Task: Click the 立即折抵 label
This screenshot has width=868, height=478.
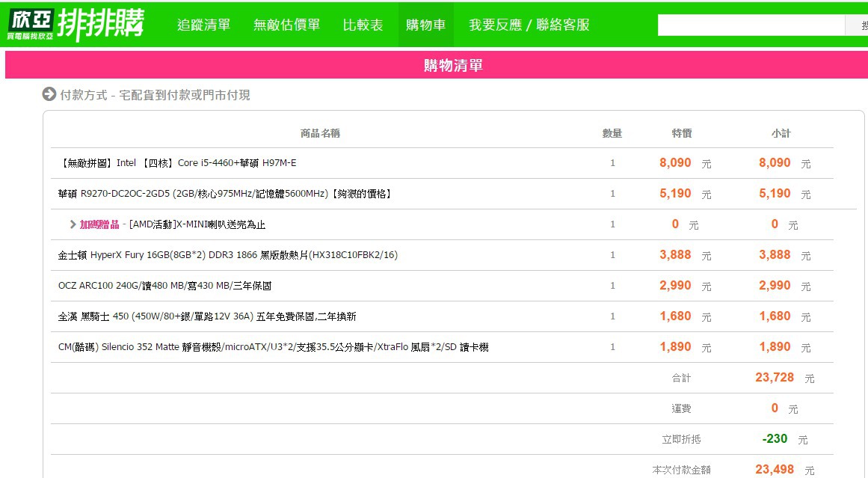Action: pos(681,439)
